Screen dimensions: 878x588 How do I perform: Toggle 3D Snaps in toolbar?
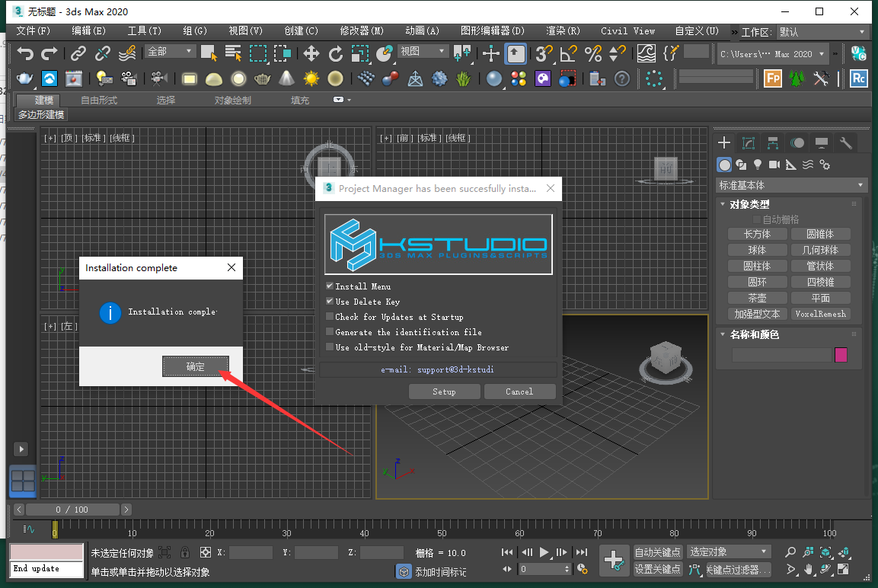pos(544,54)
